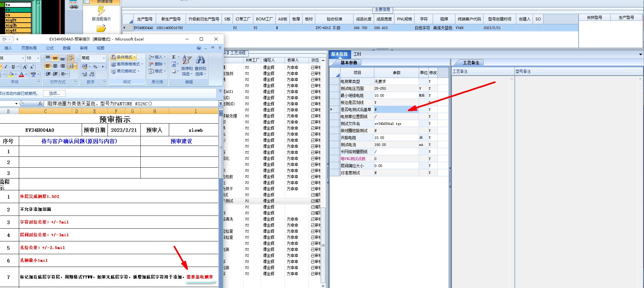Open the 页面布局 ribbon tab
The height and width of the screenshot is (288, 644).
[x=29, y=48]
